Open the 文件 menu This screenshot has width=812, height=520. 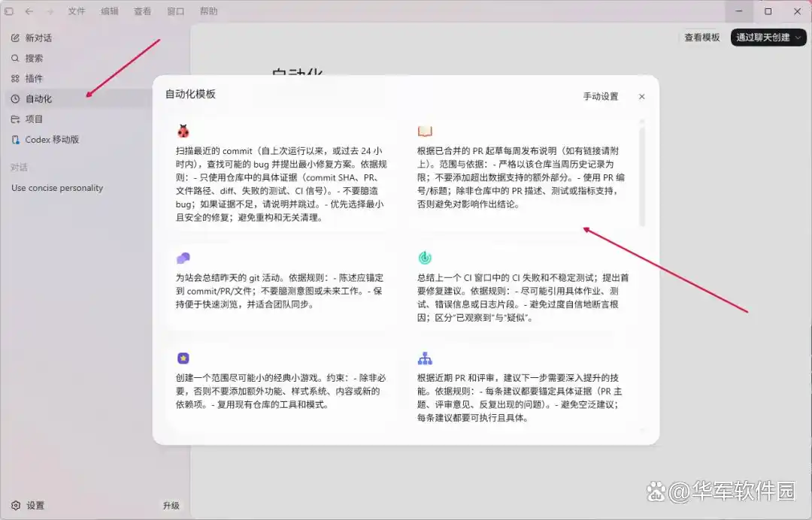[77, 11]
